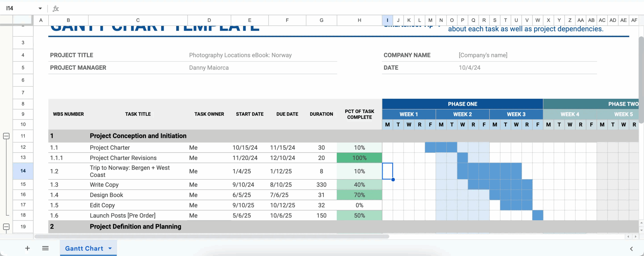Viewport: 644px width, 256px height.
Task: Open the all sheets hamburger icon
Action: click(x=45, y=248)
